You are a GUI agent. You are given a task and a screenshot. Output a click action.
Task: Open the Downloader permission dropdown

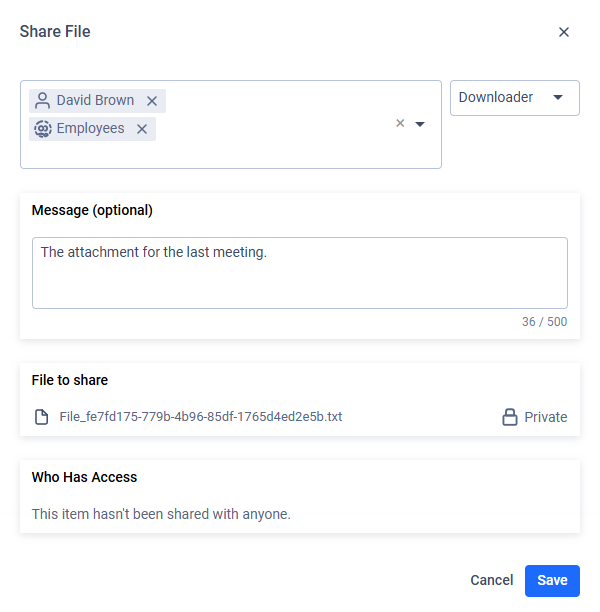coord(515,98)
